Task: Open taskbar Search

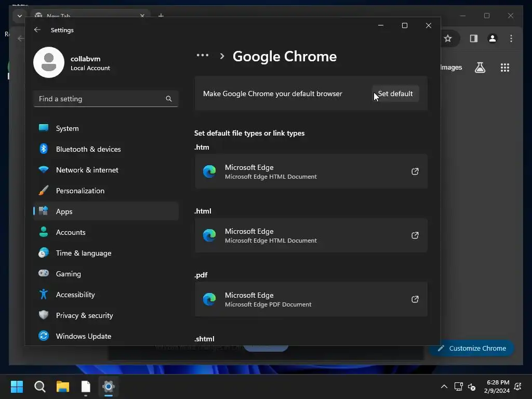Action: pyautogui.click(x=39, y=387)
